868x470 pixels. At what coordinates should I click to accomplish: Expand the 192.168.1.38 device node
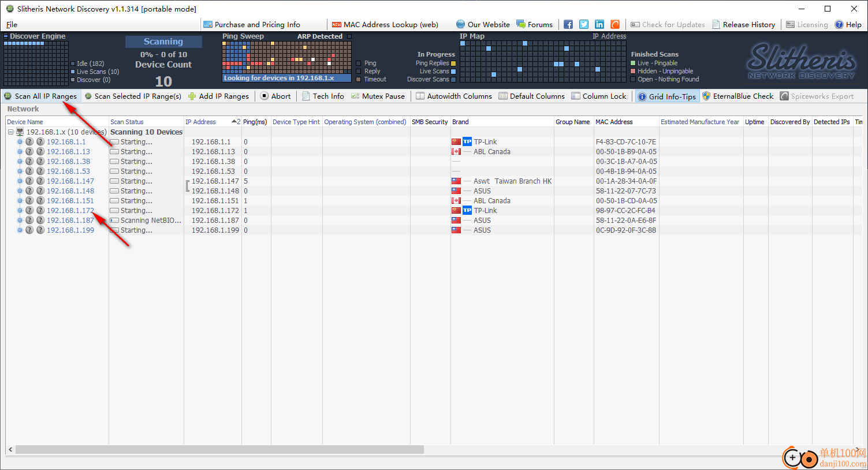(20, 162)
